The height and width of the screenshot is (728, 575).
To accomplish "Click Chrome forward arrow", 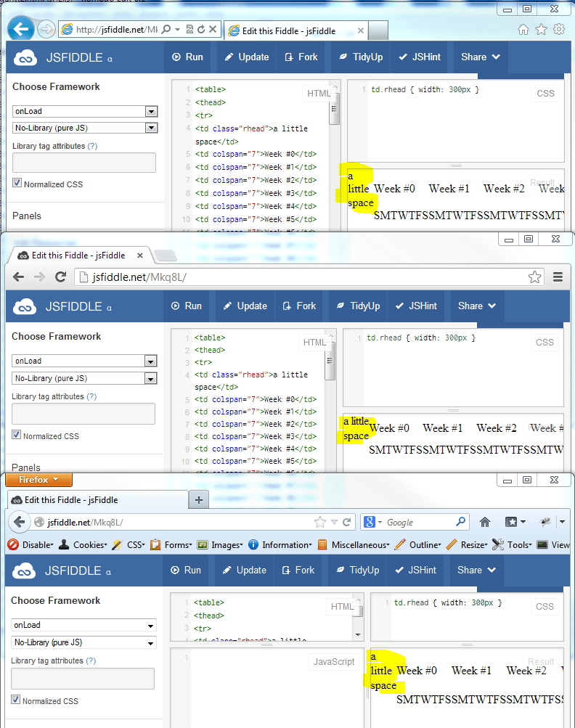I will point(39,277).
